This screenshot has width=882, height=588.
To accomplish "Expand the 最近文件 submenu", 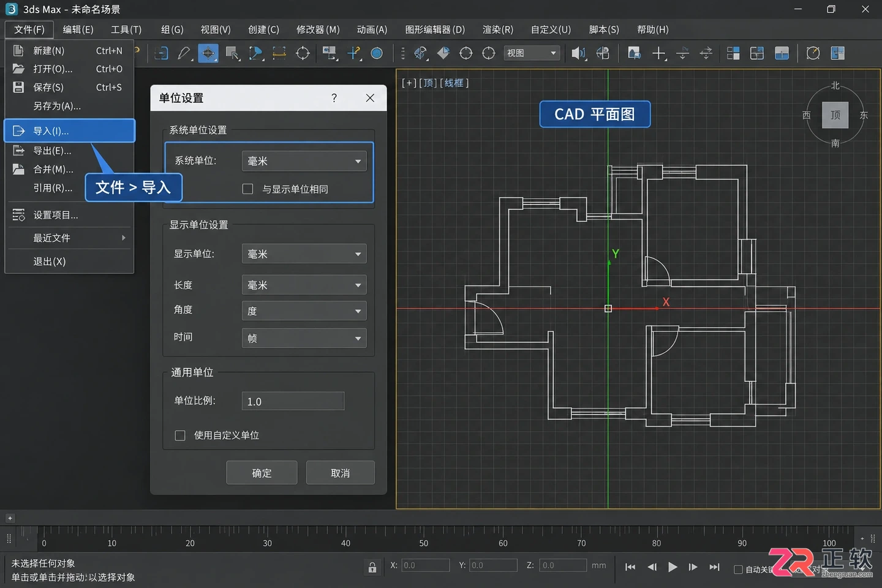I will (69, 238).
